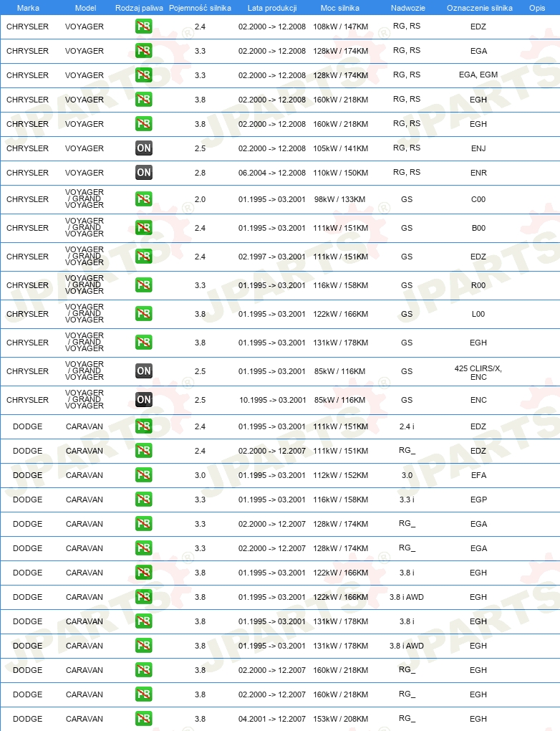Select the 02.1997 -> 03.2001 production years cell
The height and width of the screenshot is (731, 560).
click(272, 257)
